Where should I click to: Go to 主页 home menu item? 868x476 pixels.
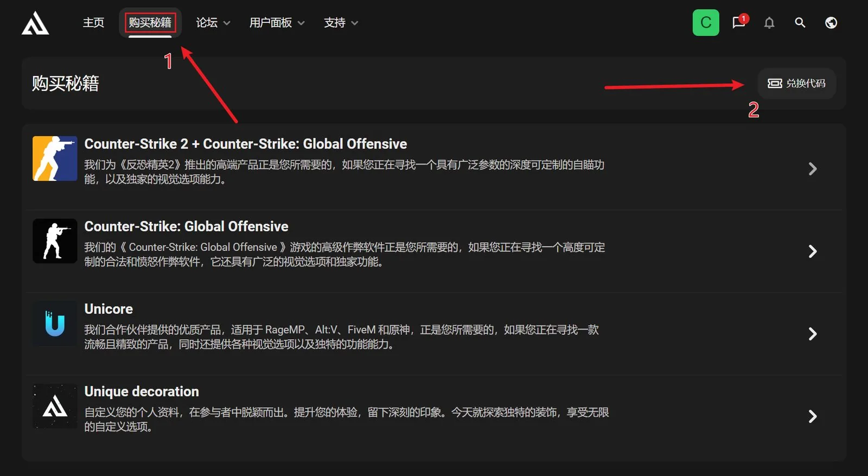pos(93,23)
